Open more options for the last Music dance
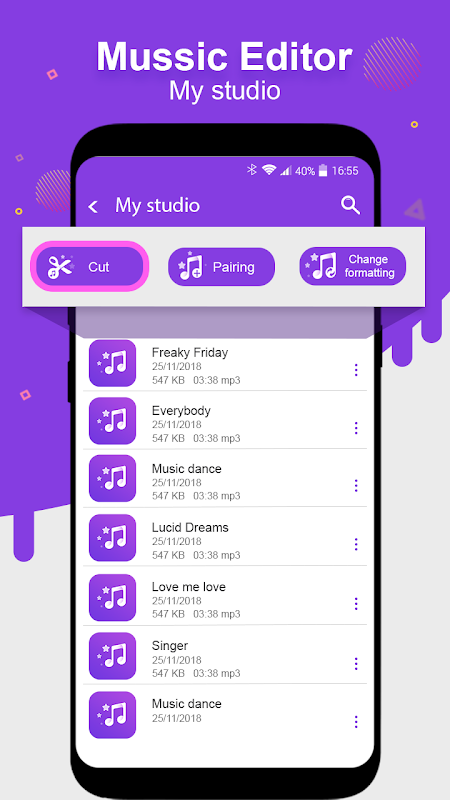The image size is (450, 800). click(x=356, y=722)
